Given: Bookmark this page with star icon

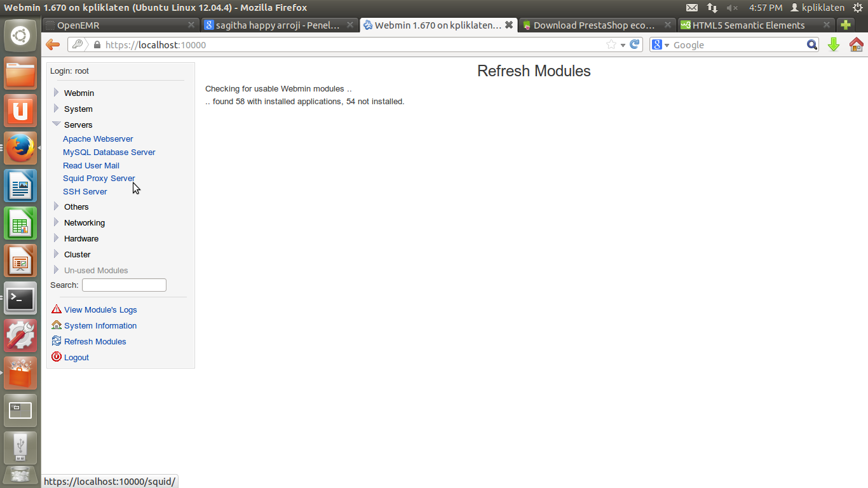Looking at the screenshot, I should point(611,44).
